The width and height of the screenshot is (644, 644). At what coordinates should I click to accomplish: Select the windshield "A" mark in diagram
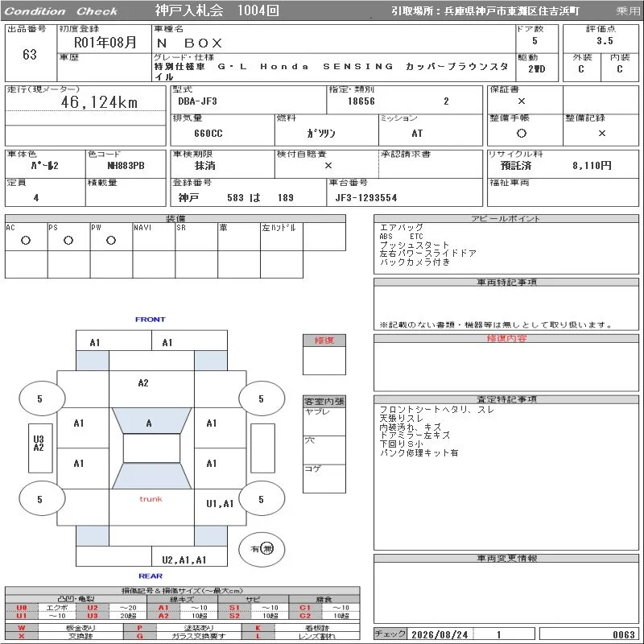(x=149, y=423)
